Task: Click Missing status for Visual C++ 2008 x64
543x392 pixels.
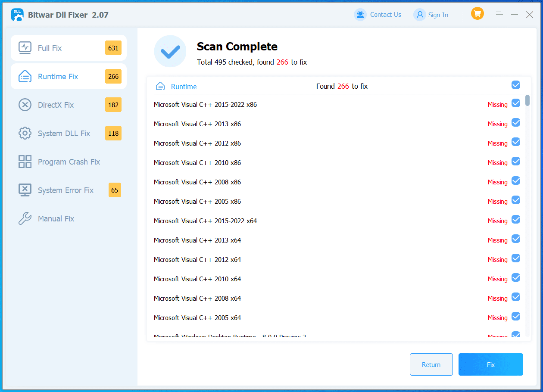Action: pos(498,299)
